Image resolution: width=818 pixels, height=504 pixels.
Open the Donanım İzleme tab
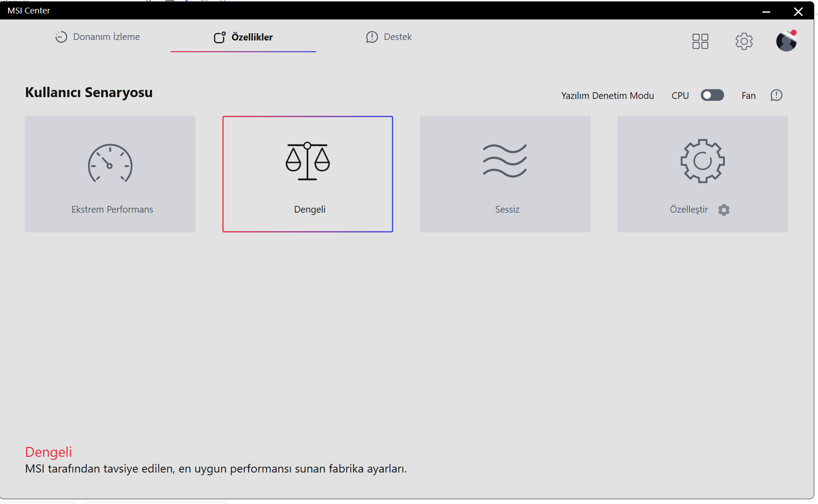coord(98,37)
